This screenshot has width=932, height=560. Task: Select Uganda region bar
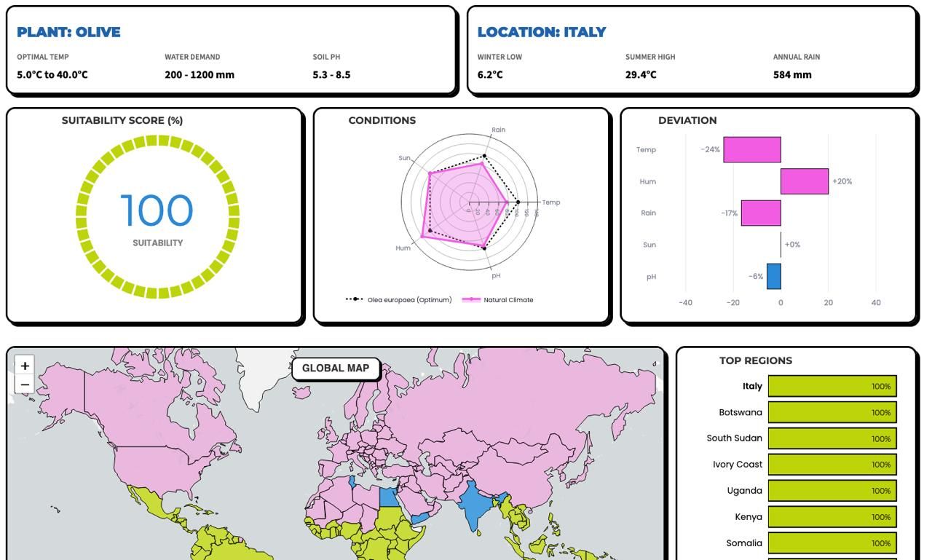832,491
